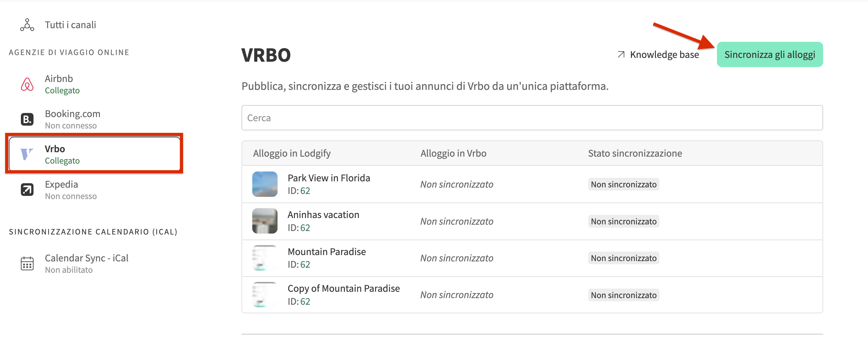Screen dimensions: 868x350
Task: Click Aninhas vacation property thumbnail
Action: 265,221
